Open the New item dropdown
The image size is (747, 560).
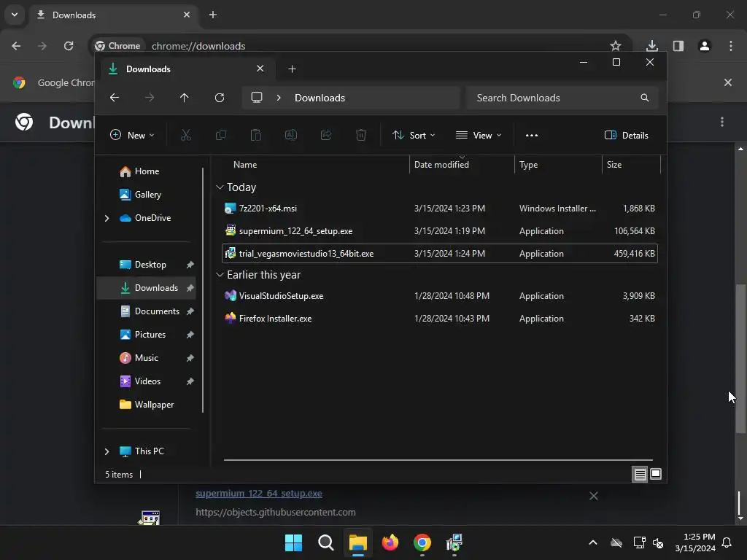tap(133, 135)
